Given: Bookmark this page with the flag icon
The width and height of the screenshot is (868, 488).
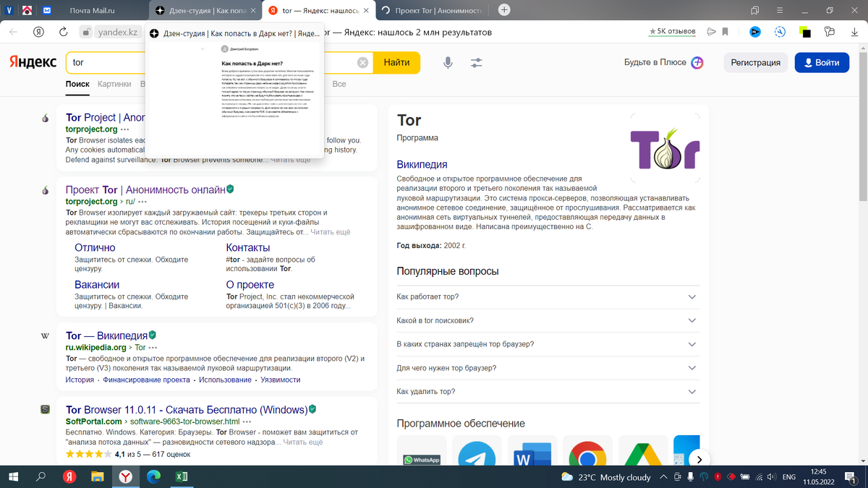Looking at the screenshot, I should (x=726, y=32).
